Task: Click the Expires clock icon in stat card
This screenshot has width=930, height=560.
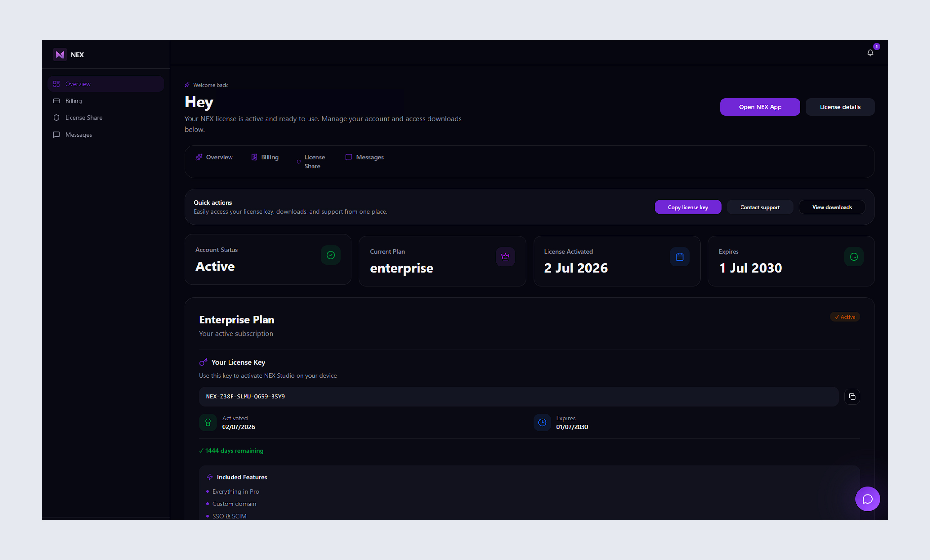Action: (x=854, y=257)
